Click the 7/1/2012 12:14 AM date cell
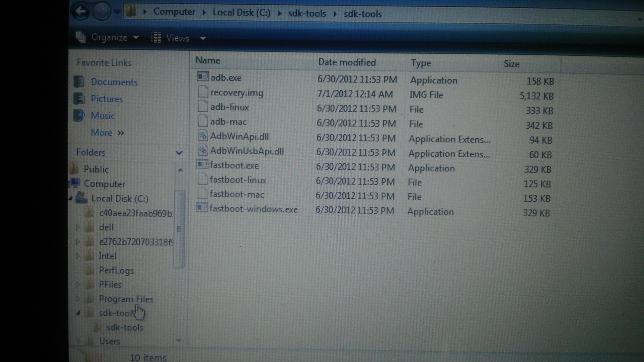644x362 pixels. point(355,94)
